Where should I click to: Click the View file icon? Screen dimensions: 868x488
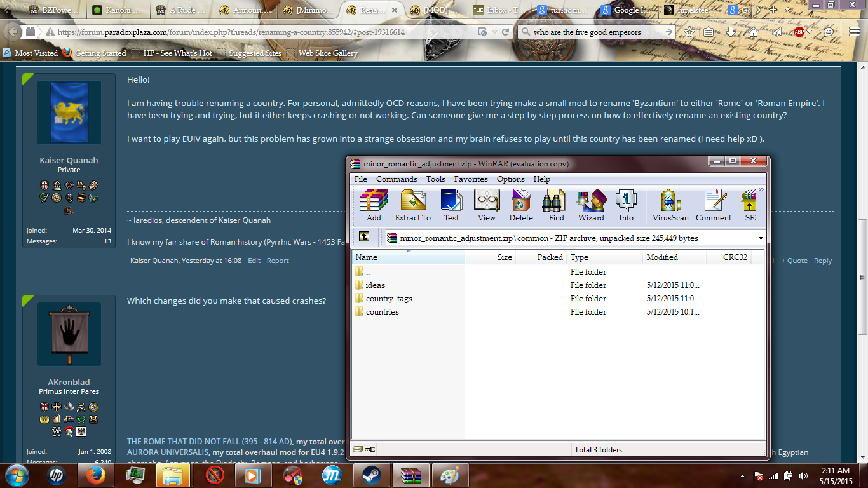[486, 203]
